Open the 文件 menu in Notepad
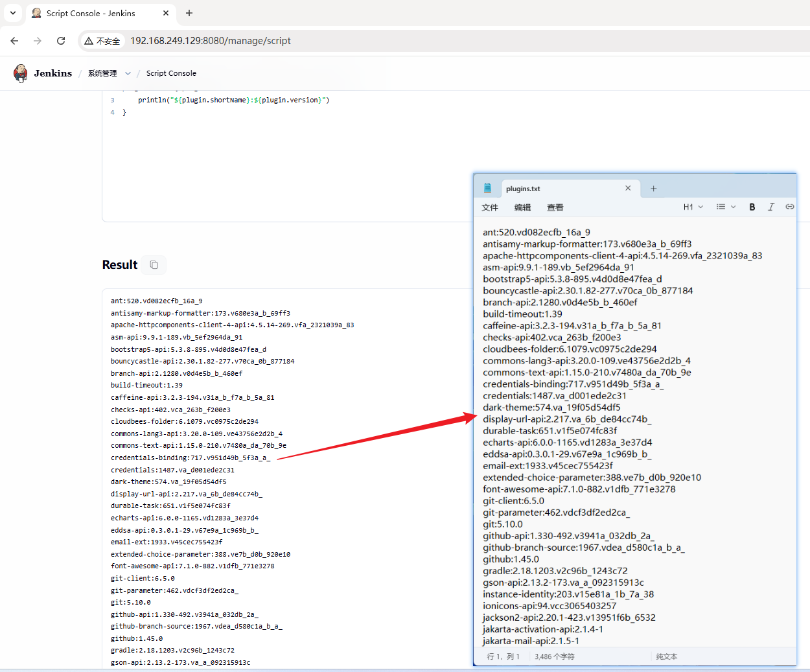The width and height of the screenshot is (810, 672). click(490, 207)
